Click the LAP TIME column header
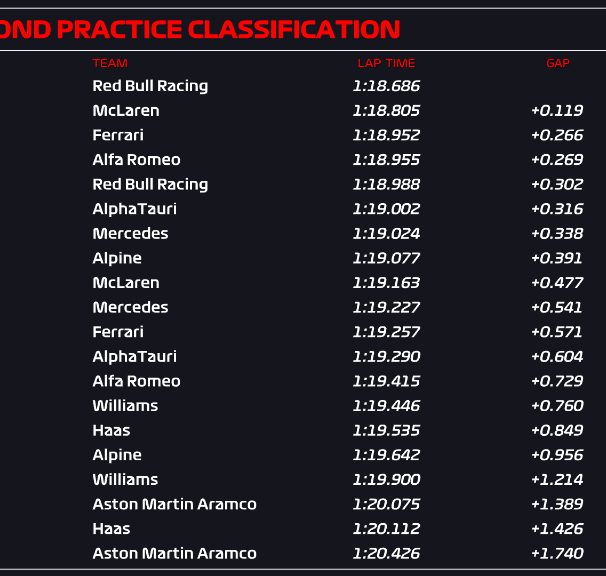 coord(386,63)
